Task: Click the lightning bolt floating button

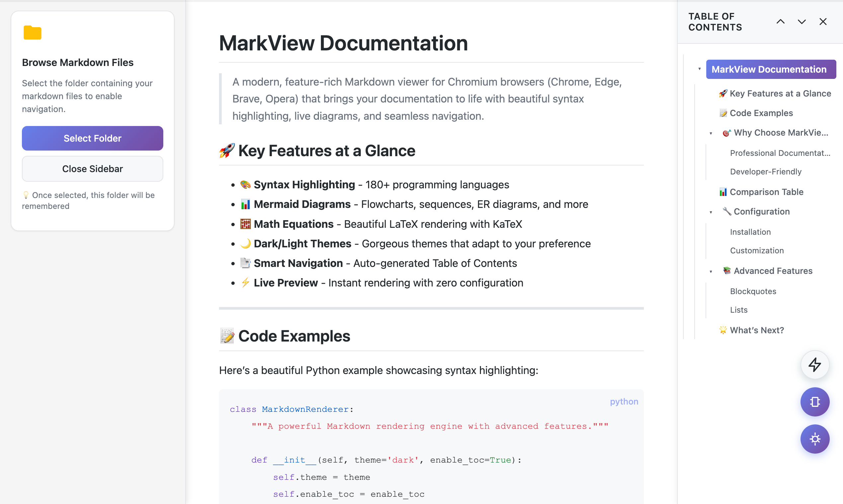Action: point(815,365)
